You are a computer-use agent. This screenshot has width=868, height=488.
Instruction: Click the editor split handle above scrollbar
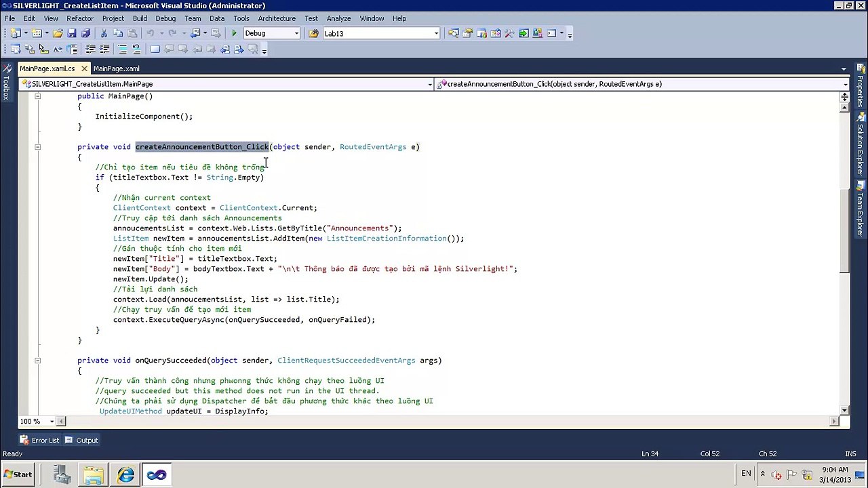[x=844, y=96]
